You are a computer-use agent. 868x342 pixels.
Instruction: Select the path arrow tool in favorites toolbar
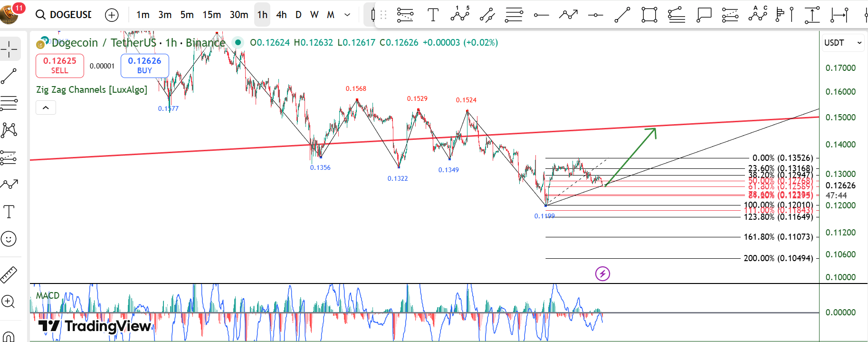click(568, 15)
